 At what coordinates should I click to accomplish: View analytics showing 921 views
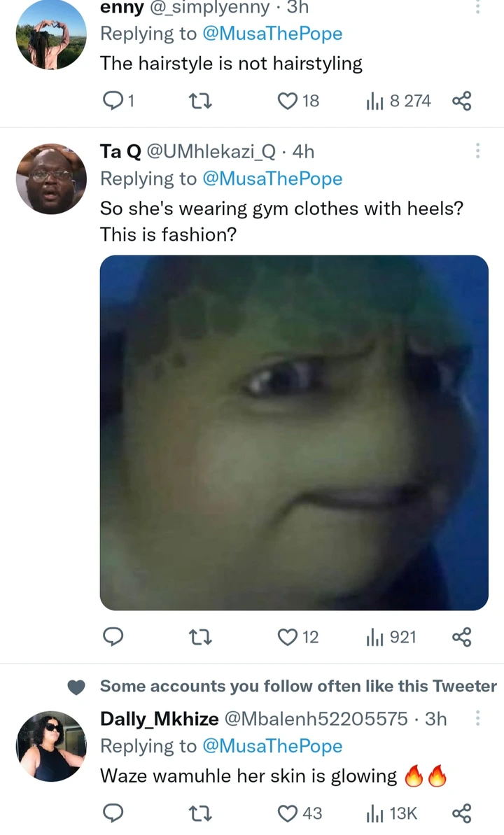point(391,637)
